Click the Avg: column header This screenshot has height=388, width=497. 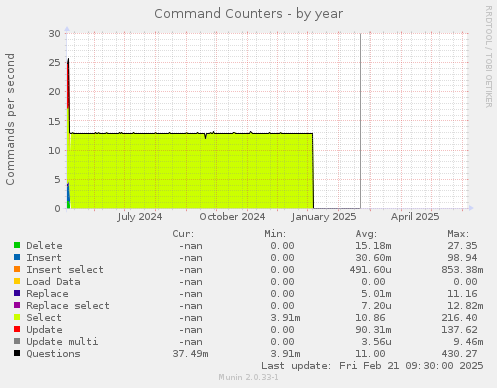(366, 234)
